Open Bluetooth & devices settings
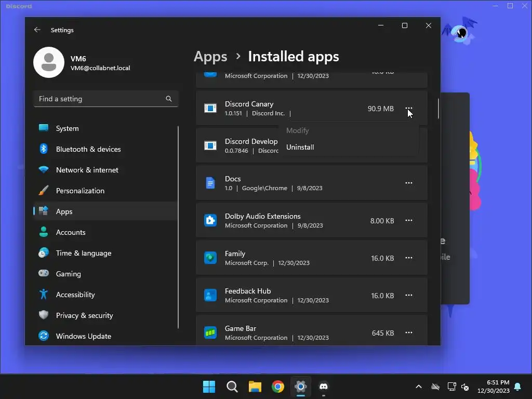Screen dimensions: 532x399 click(106, 149)
